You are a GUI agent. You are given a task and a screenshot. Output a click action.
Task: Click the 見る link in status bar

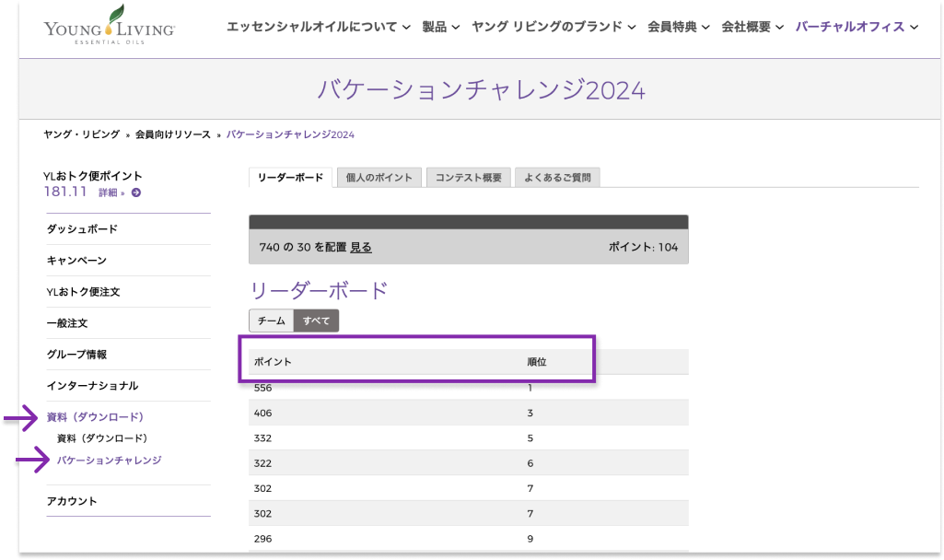[x=361, y=247]
